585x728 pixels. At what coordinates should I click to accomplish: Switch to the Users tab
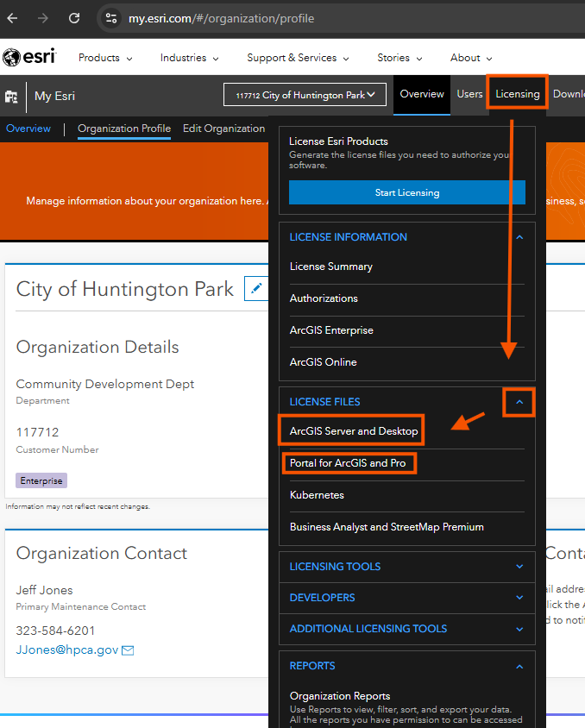tap(469, 94)
